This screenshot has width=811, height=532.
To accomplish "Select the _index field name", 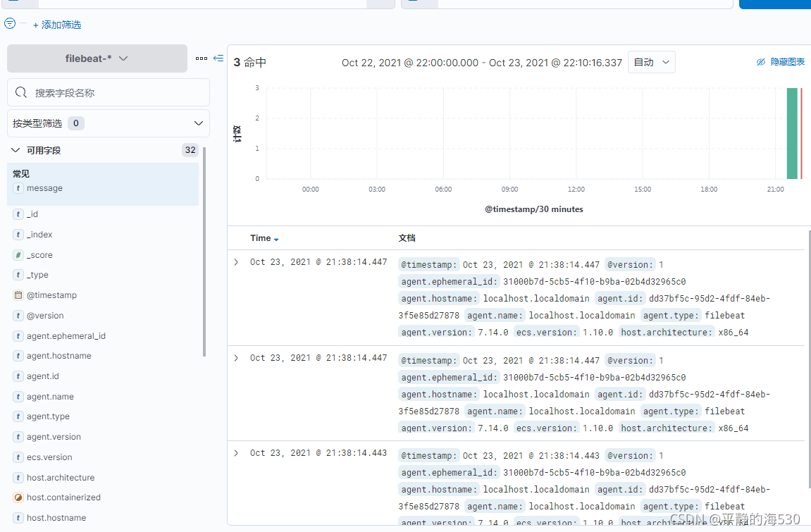I will (39, 235).
